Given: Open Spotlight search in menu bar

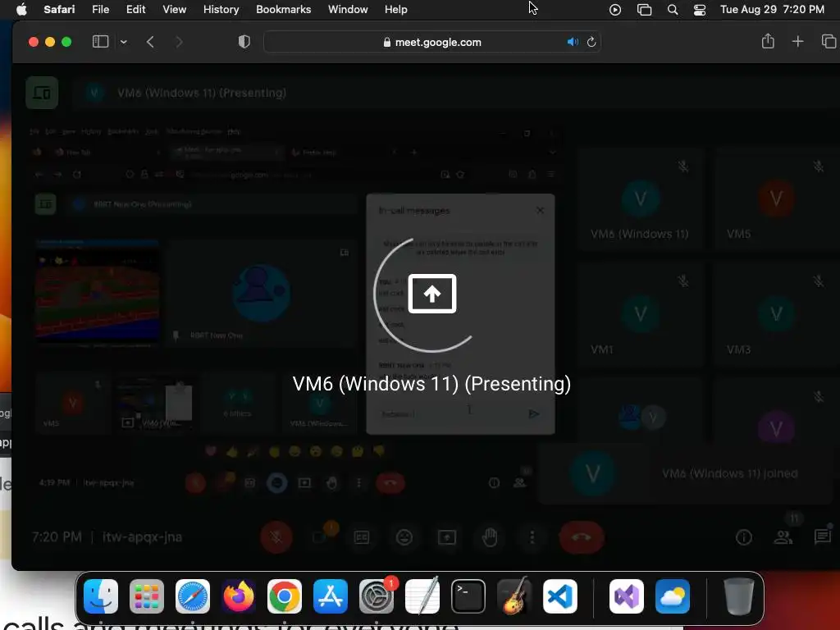Looking at the screenshot, I should click(x=673, y=10).
